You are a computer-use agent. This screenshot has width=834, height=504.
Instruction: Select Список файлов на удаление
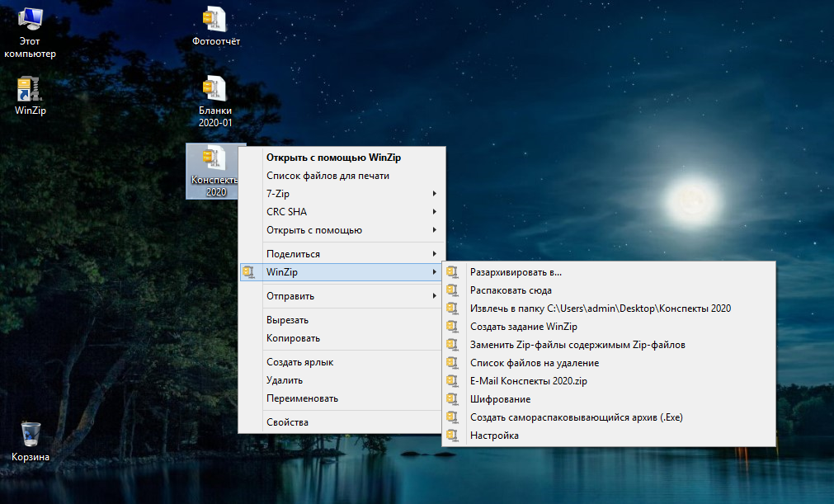[x=609, y=363]
